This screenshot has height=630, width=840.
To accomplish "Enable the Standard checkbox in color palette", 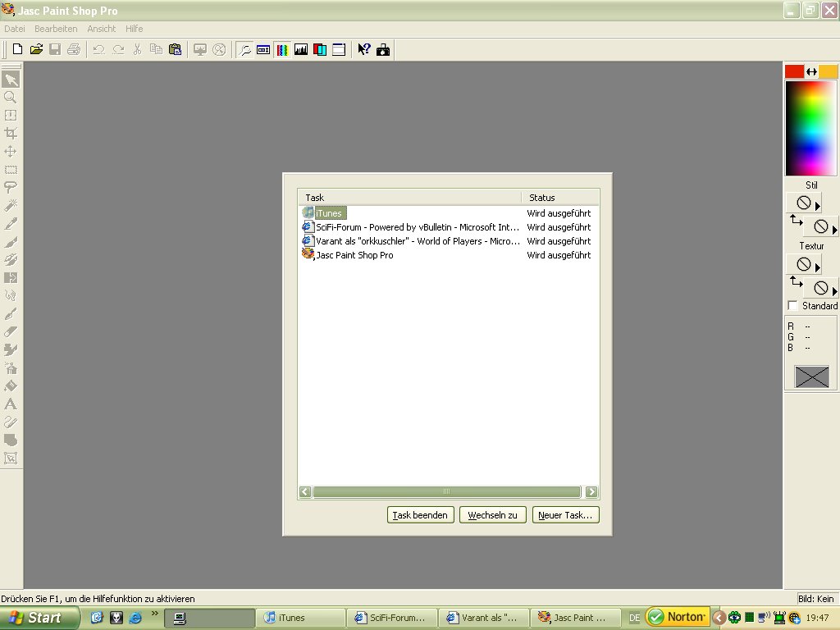I will pos(793,306).
